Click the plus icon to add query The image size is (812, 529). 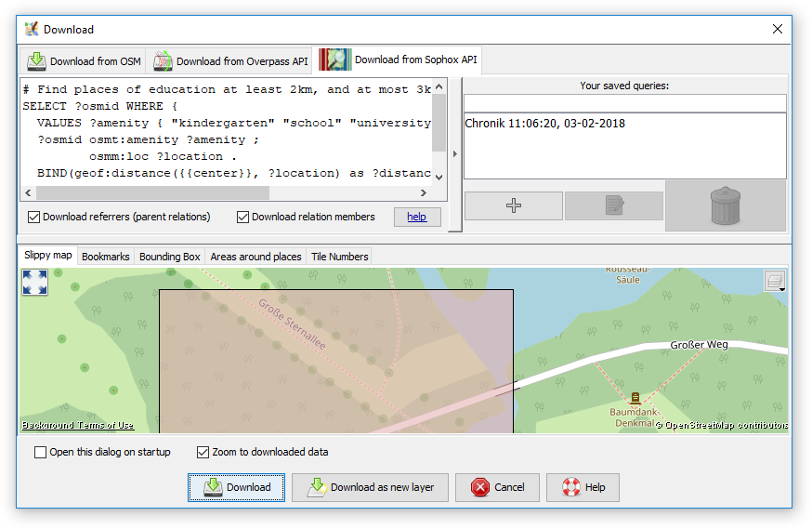pyautogui.click(x=513, y=205)
